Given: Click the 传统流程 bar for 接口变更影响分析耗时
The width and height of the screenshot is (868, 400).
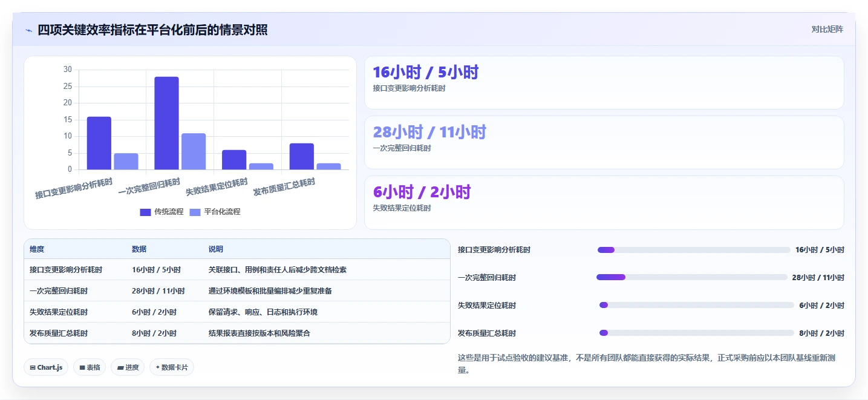Looking at the screenshot, I should [x=99, y=143].
